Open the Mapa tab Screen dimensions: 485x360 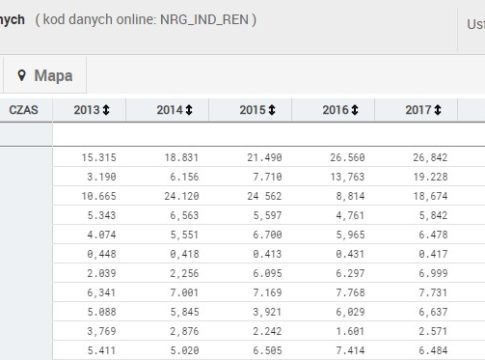45,75
